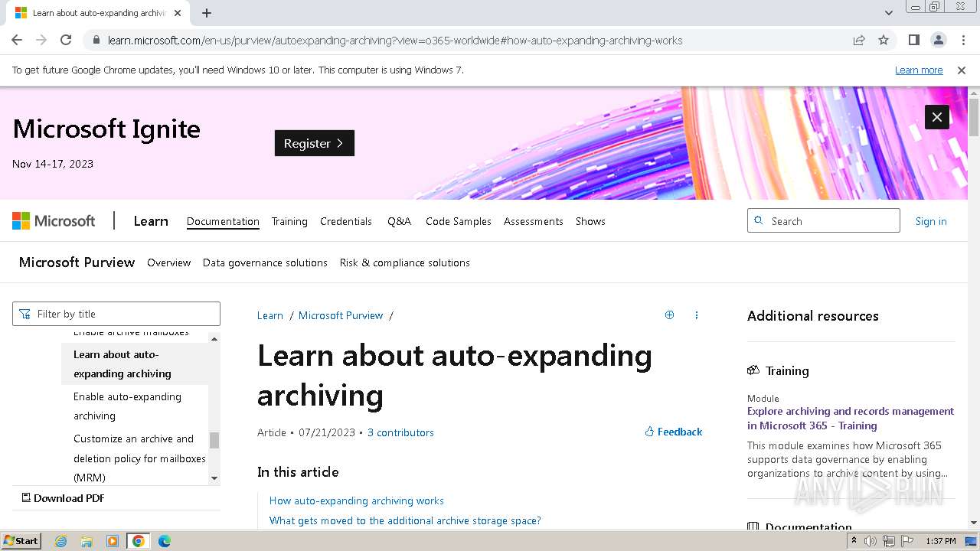This screenshot has width=980, height=551.
Task: Click the Microsoft logo
Action: [54, 221]
